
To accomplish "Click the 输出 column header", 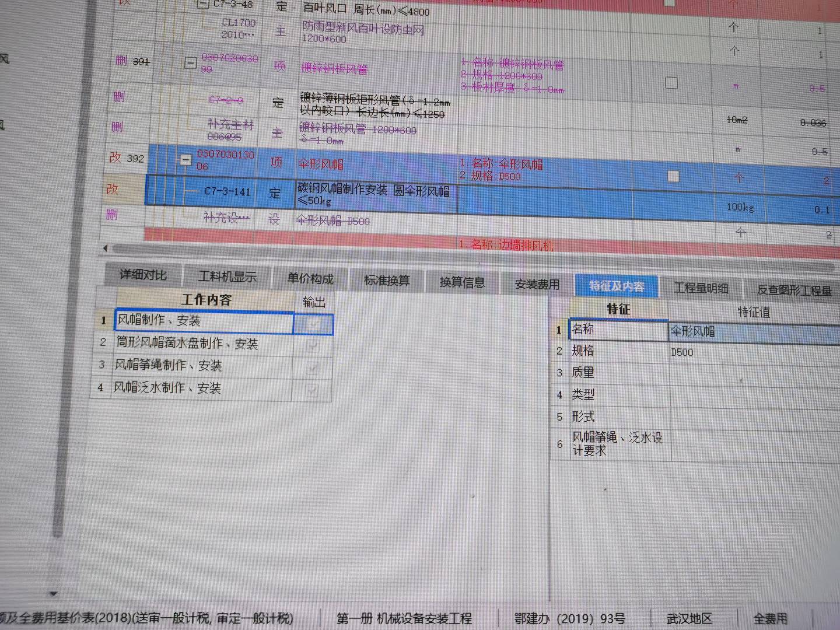I will [314, 302].
